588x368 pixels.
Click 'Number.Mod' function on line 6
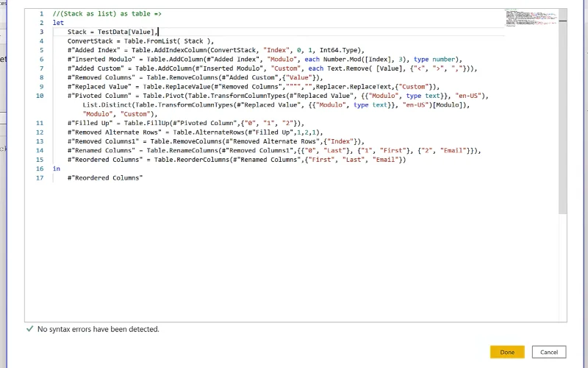tap(342, 60)
